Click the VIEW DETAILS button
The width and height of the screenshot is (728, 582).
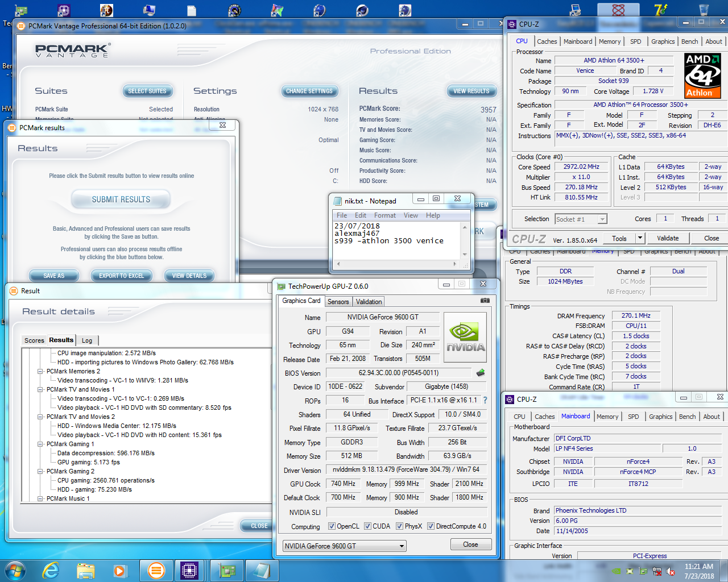click(x=189, y=276)
